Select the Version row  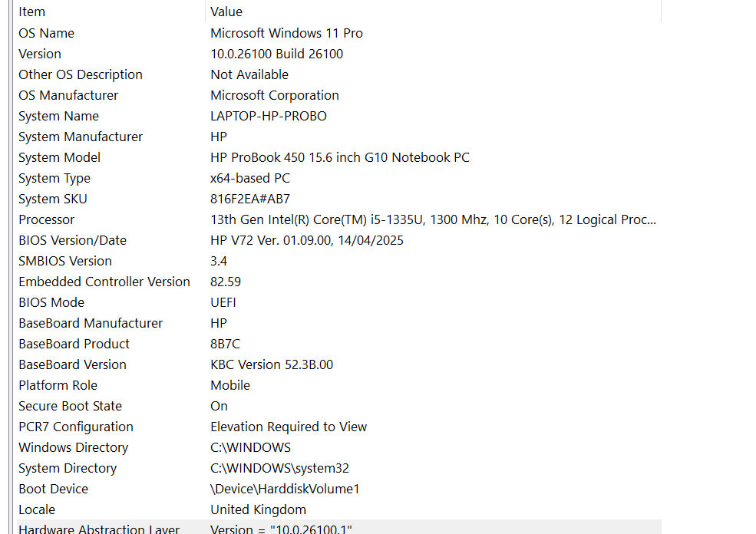pos(339,54)
